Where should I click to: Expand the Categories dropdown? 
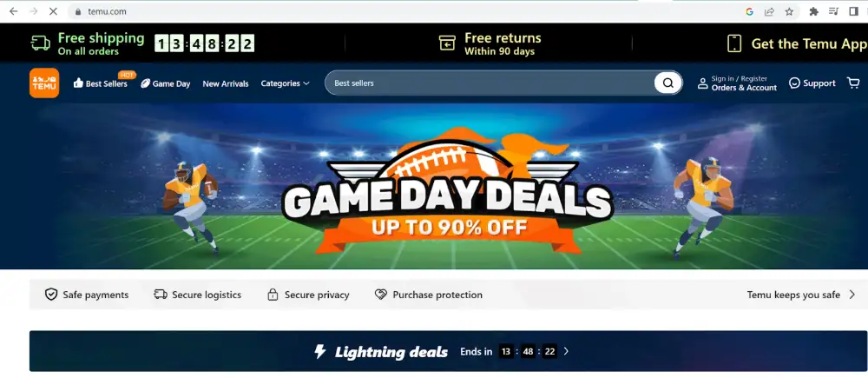coord(285,83)
